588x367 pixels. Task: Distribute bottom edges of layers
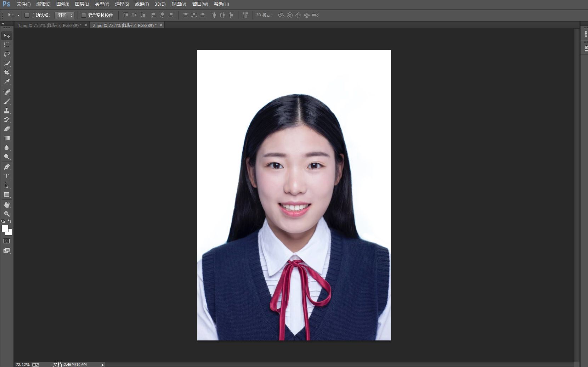coord(203,15)
